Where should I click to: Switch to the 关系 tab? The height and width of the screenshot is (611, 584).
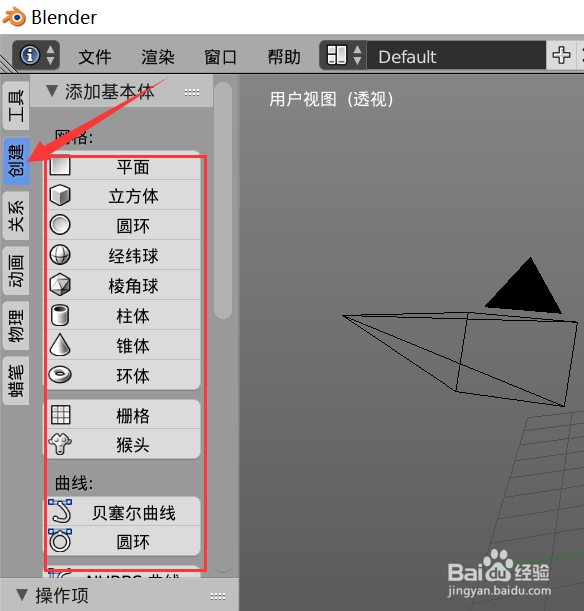tap(16, 216)
